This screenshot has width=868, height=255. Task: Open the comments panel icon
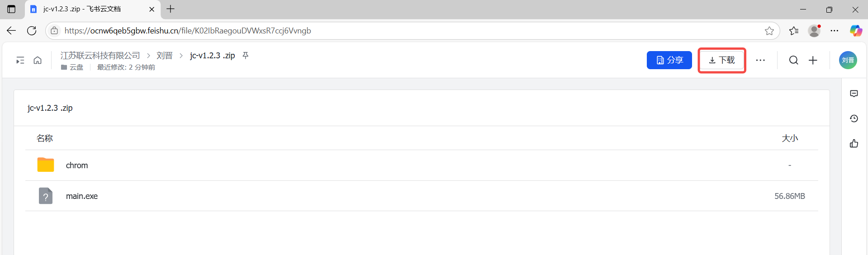tap(854, 94)
